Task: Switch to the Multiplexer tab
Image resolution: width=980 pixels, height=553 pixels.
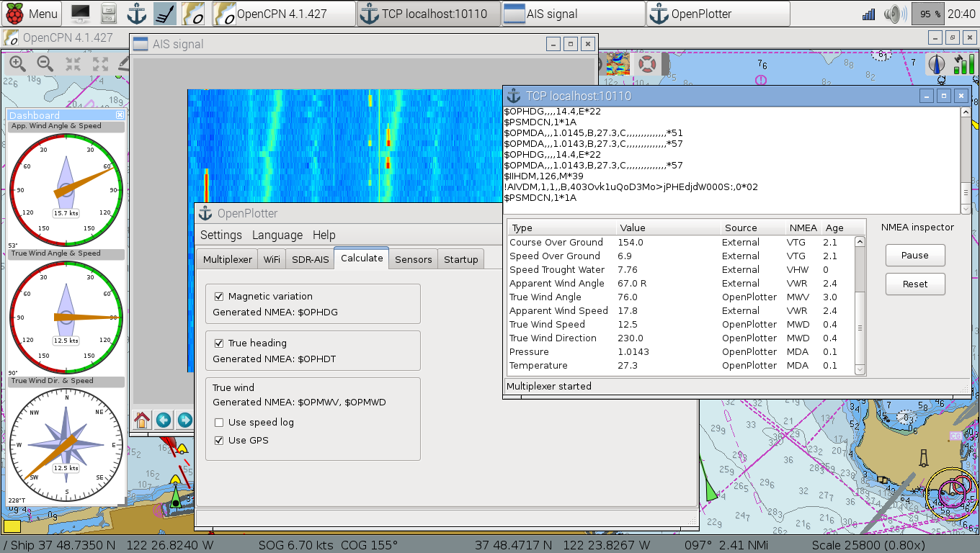Action: 228,259
